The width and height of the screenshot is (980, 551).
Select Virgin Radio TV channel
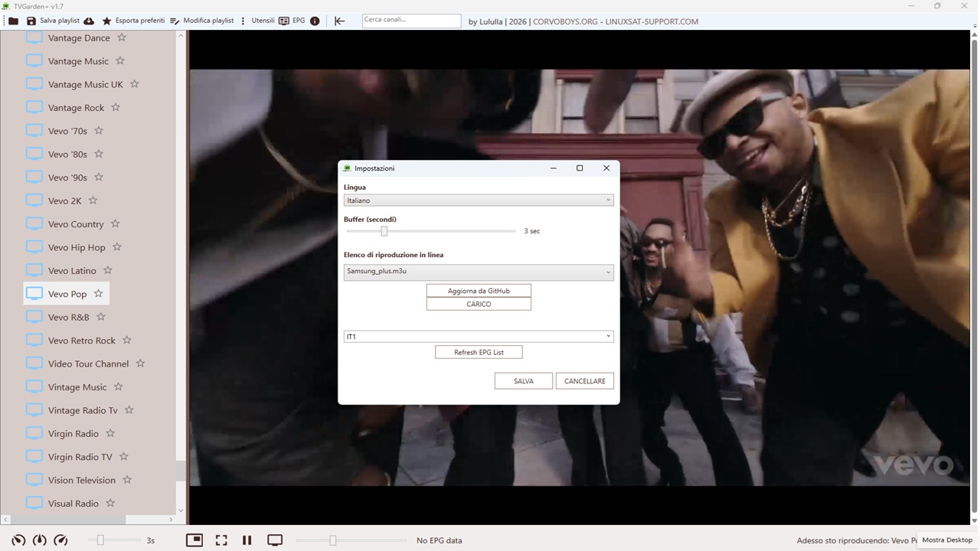pyautogui.click(x=80, y=457)
